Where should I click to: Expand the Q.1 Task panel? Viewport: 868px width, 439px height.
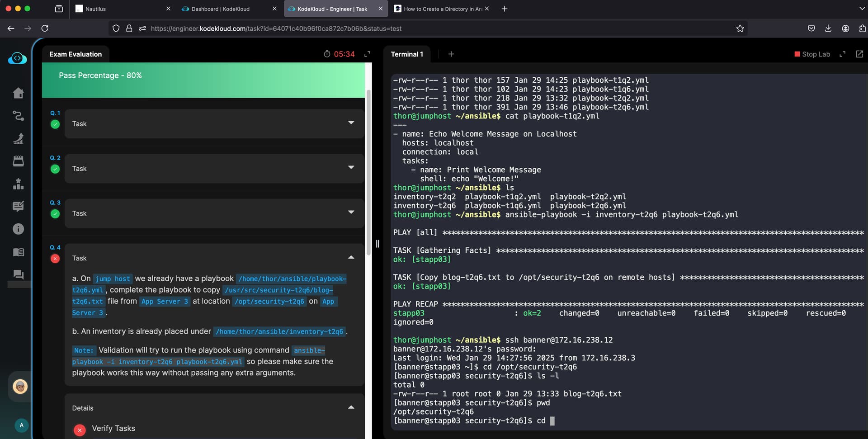(x=351, y=123)
